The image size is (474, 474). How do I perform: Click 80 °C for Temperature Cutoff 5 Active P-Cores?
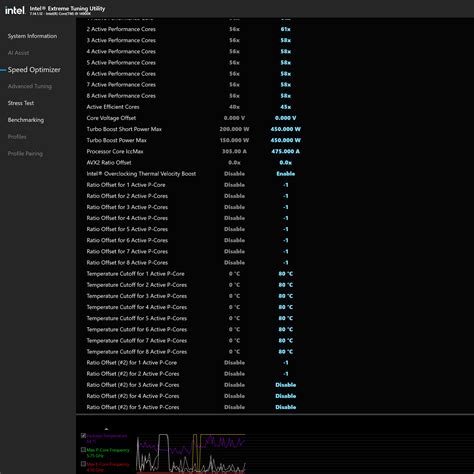pyautogui.click(x=285, y=318)
